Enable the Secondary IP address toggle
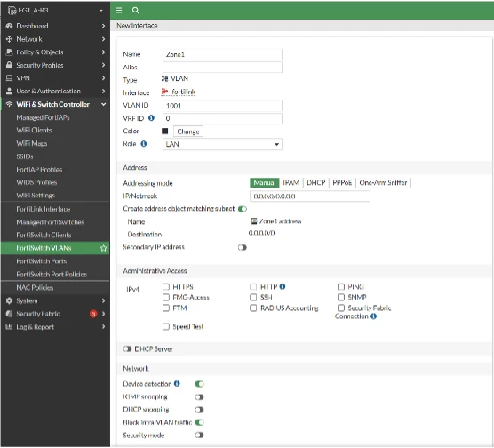 pyautogui.click(x=243, y=247)
